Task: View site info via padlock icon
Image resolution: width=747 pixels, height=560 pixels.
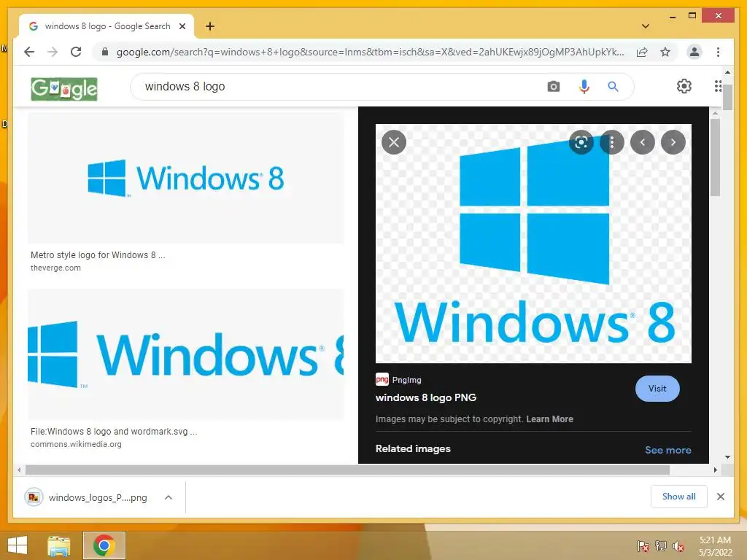Action: (x=105, y=52)
